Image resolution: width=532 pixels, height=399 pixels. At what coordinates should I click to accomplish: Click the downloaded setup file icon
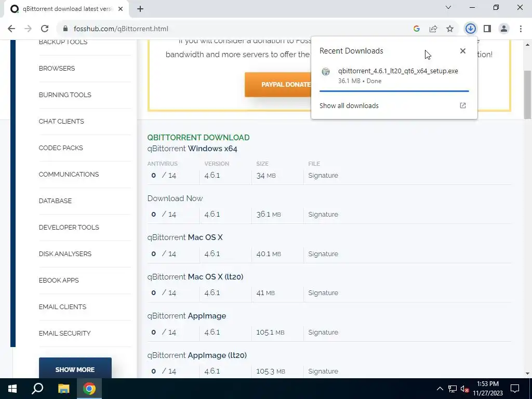coord(326,72)
